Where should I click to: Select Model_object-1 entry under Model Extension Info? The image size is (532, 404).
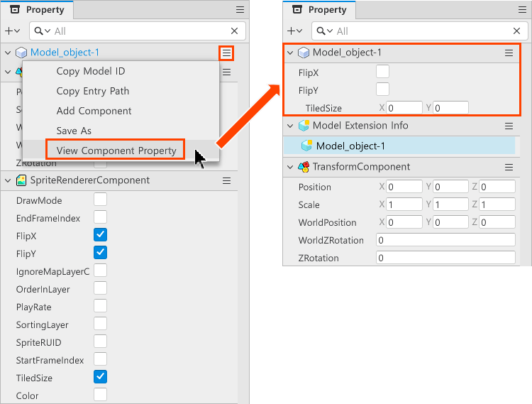[352, 146]
